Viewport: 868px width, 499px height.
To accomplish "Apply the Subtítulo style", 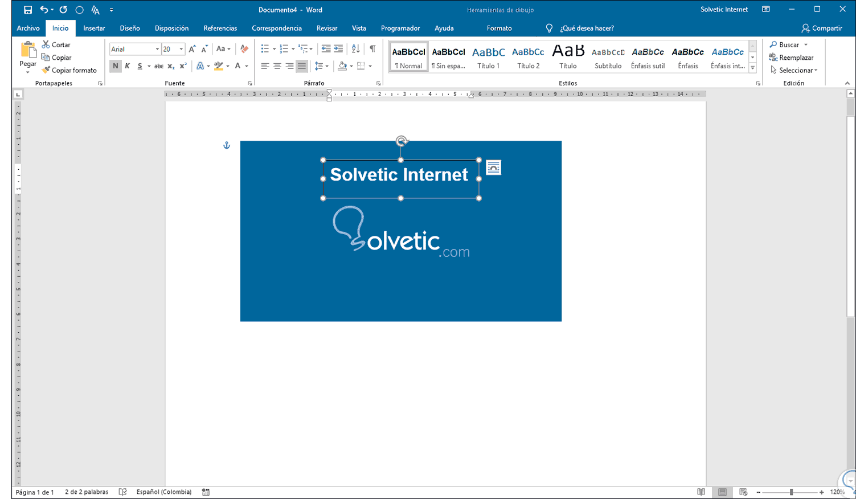I will pos(608,57).
